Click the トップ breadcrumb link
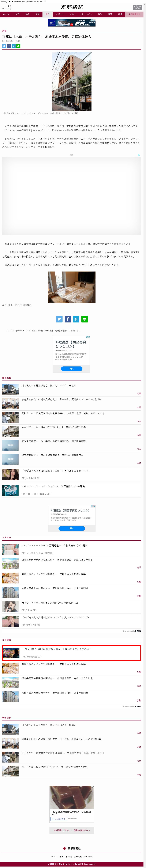This screenshot has height=868, width=146. coord(8,331)
